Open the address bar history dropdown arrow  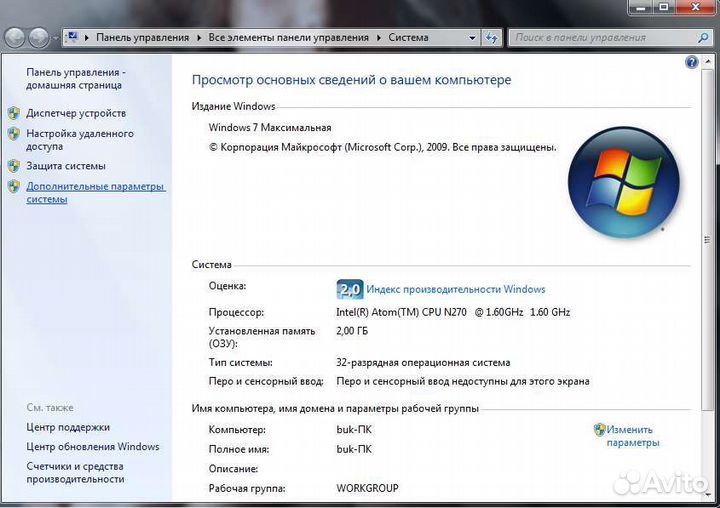(x=472, y=38)
